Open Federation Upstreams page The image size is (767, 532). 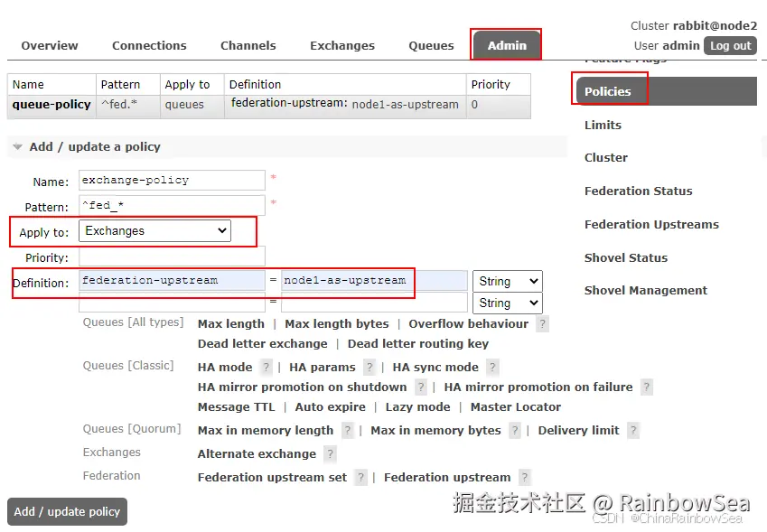651,224
